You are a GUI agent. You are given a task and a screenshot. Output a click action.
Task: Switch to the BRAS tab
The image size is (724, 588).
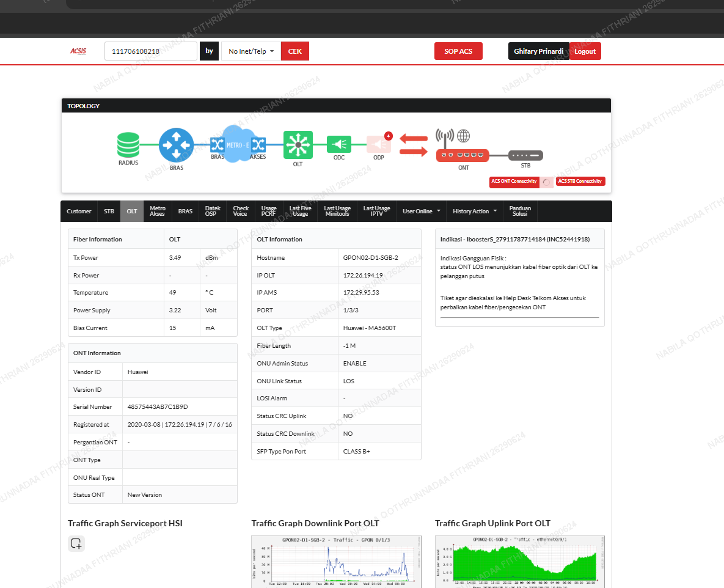185,211
